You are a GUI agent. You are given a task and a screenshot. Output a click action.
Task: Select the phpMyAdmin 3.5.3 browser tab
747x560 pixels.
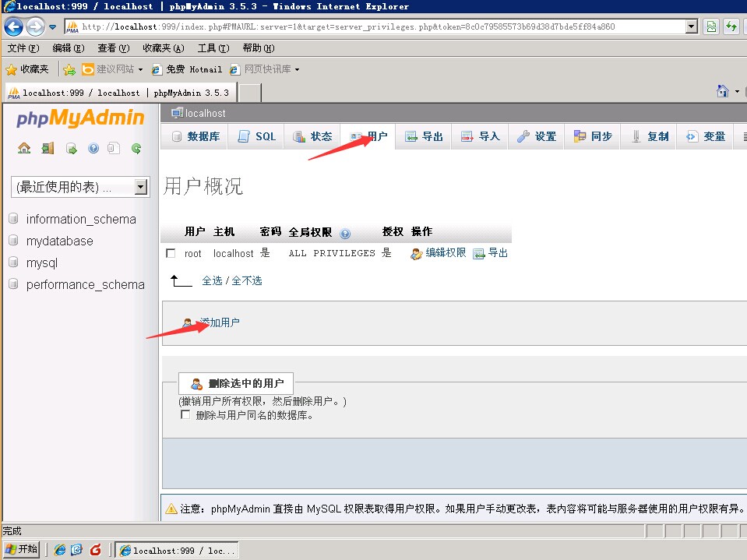pyautogui.click(x=121, y=93)
